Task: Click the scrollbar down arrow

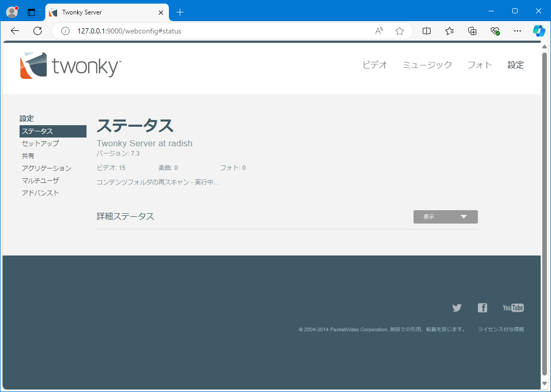Action: (545, 383)
